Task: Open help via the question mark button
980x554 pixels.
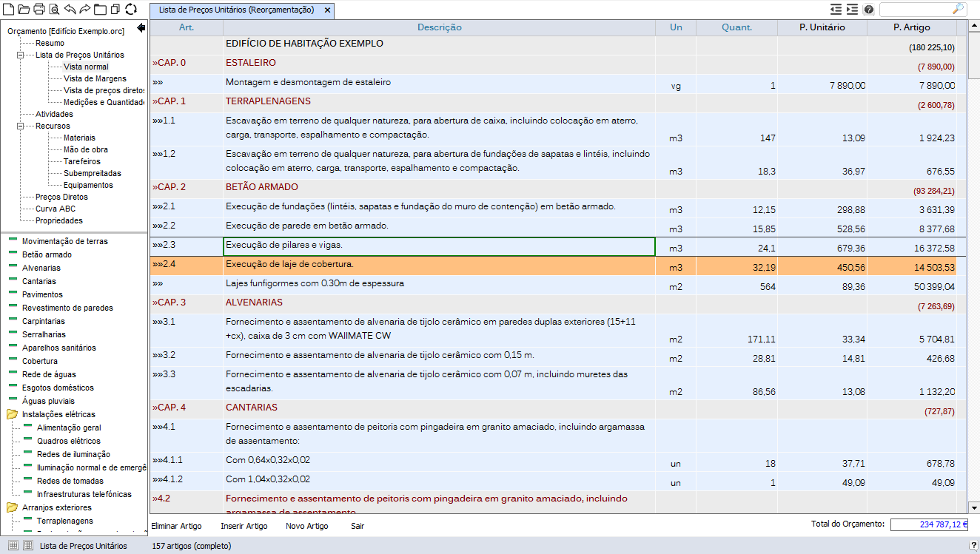Action: pyautogui.click(x=869, y=10)
